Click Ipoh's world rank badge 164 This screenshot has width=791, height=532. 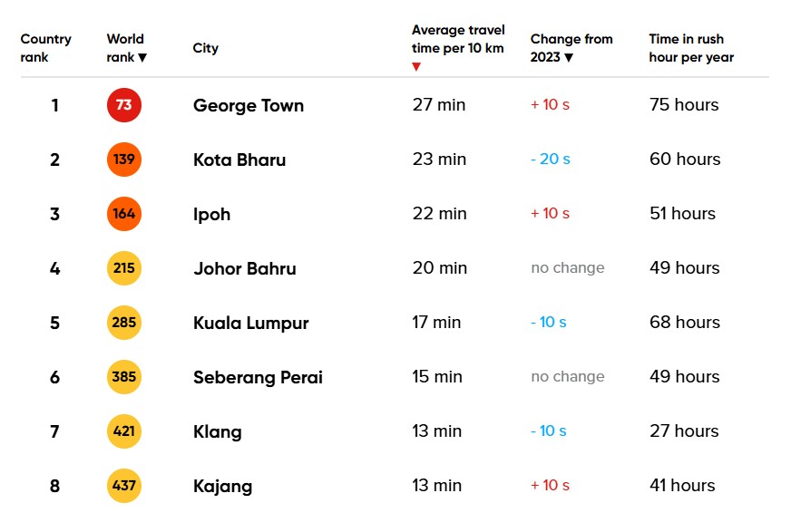pos(124,214)
